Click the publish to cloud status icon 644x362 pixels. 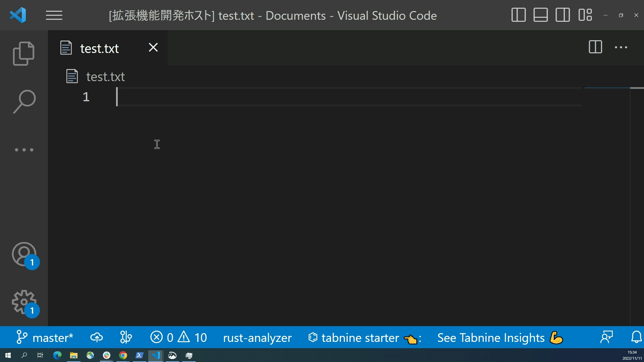(97, 338)
